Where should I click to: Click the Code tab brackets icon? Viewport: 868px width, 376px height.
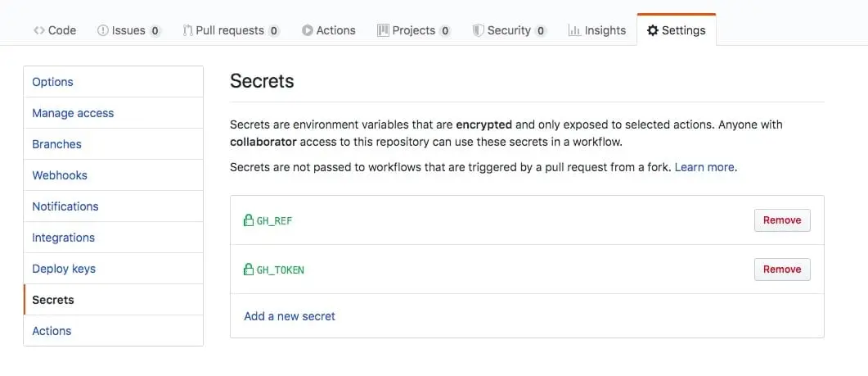(39, 30)
